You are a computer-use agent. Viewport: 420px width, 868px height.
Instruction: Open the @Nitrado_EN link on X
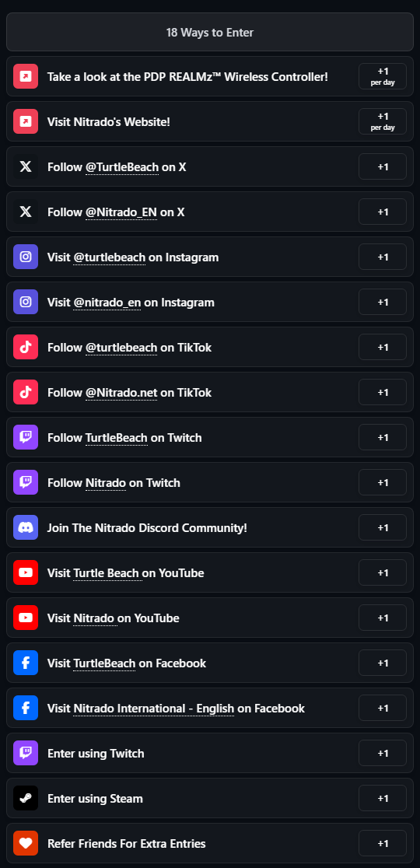pos(121,212)
